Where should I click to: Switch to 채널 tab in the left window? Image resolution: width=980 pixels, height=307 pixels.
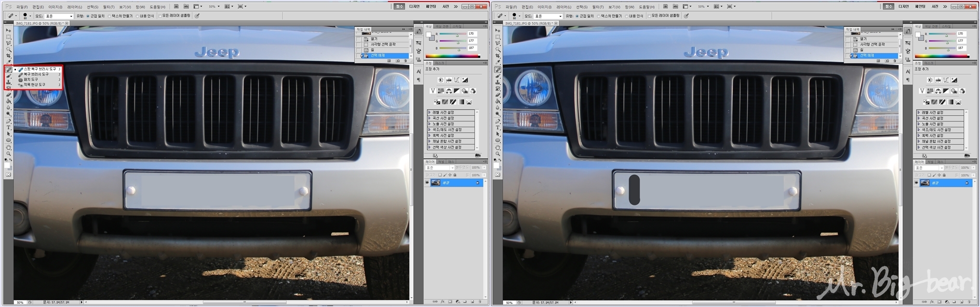(x=441, y=161)
